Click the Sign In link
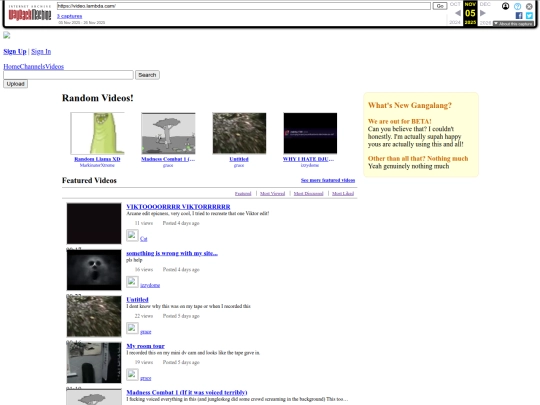Viewport: 540px width, 405px height. [x=41, y=52]
